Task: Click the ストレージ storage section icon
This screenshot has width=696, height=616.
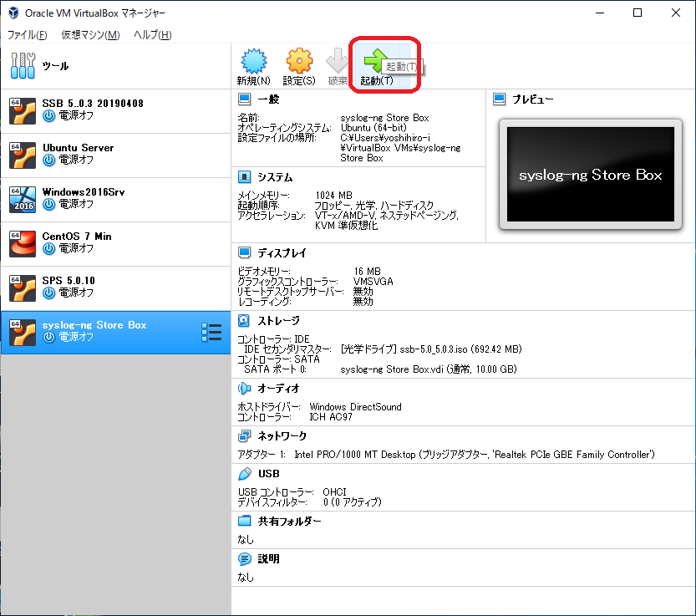Action: point(244,320)
